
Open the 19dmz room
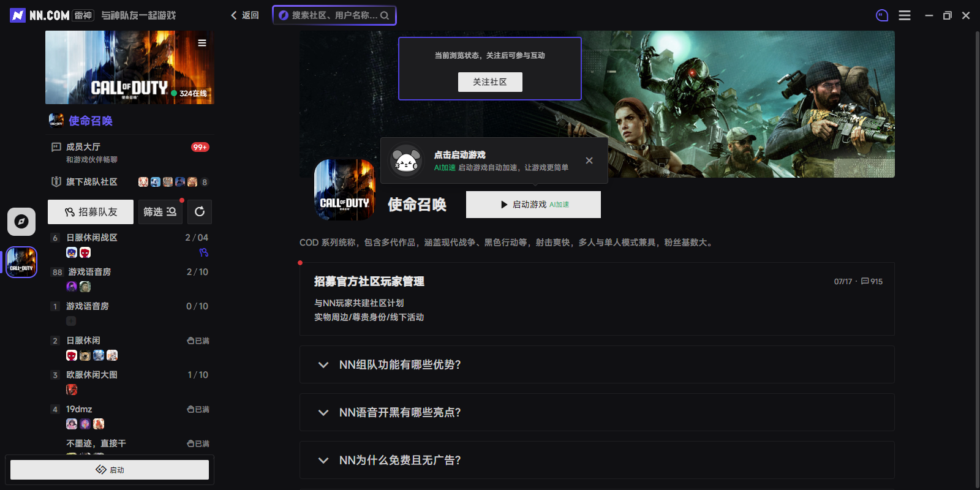click(130, 416)
